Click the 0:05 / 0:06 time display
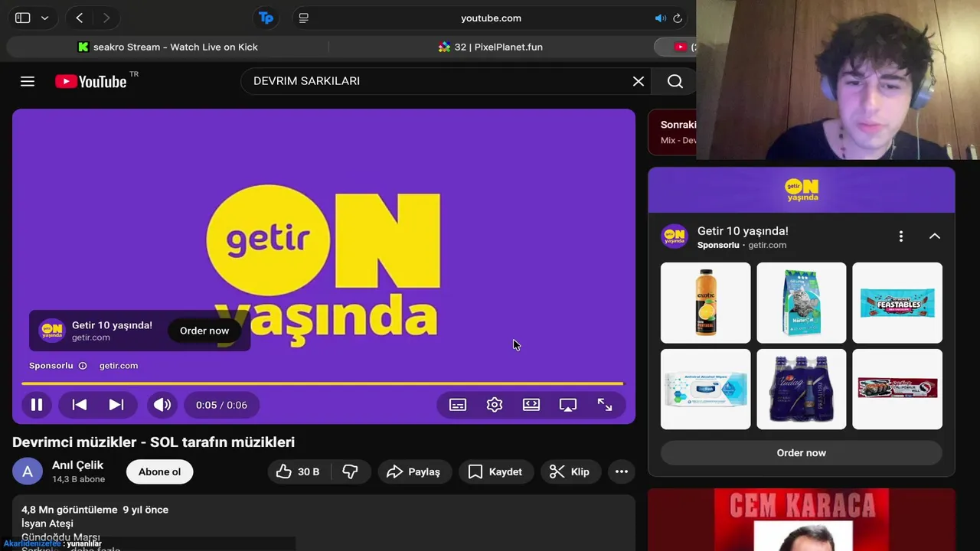 click(x=221, y=405)
